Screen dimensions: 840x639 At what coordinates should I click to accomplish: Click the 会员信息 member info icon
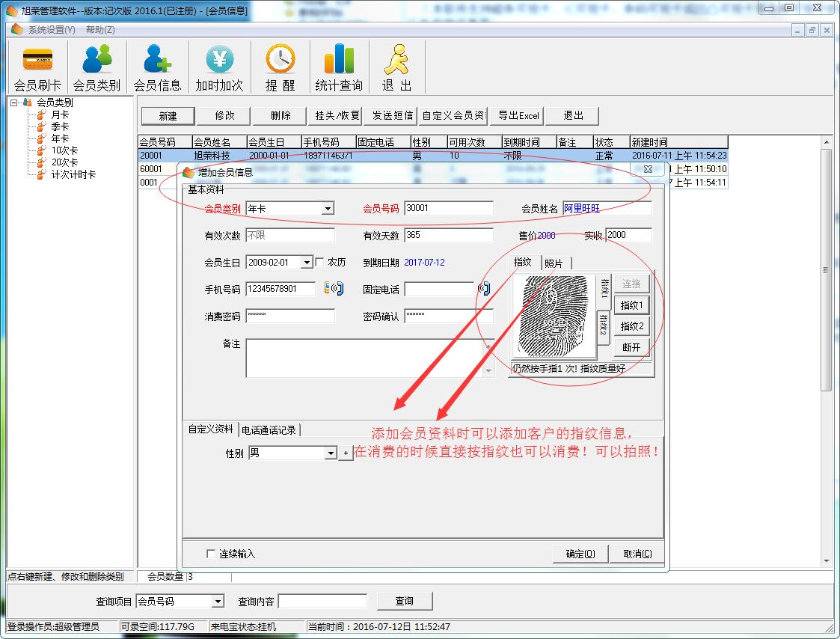tap(157, 60)
